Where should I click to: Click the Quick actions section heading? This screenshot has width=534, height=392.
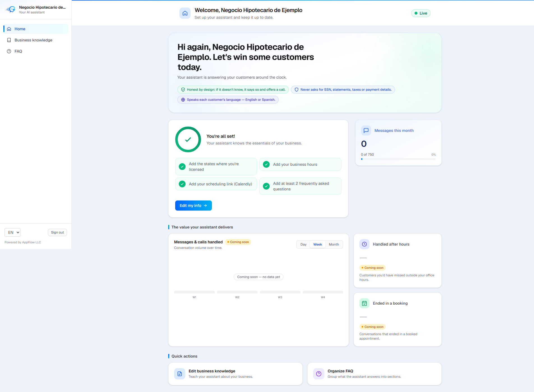(184, 356)
